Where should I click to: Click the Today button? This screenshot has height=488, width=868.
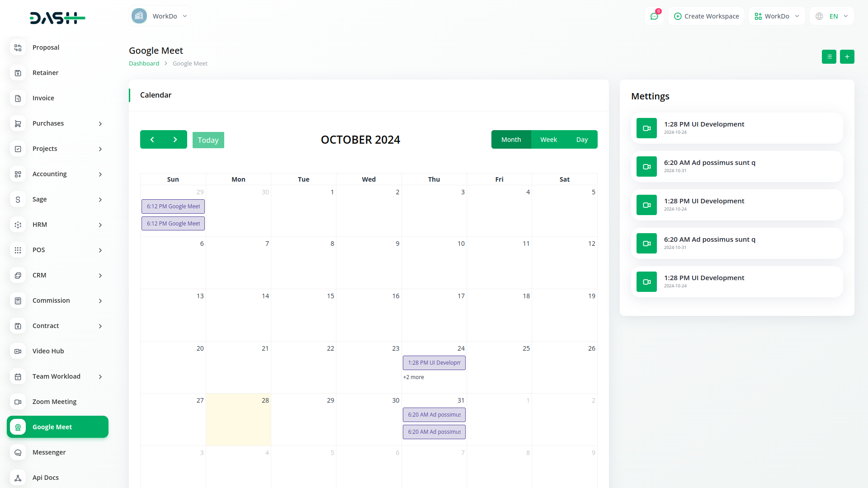[208, 140]
